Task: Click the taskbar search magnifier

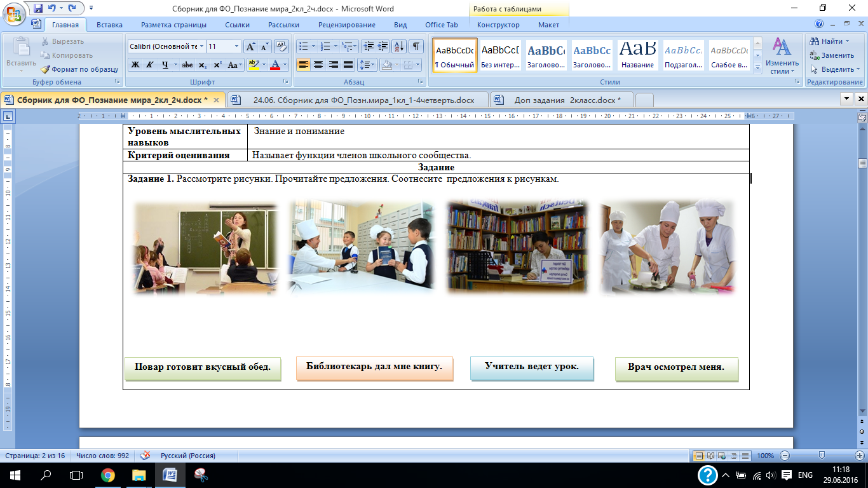Action: [46, 475]
